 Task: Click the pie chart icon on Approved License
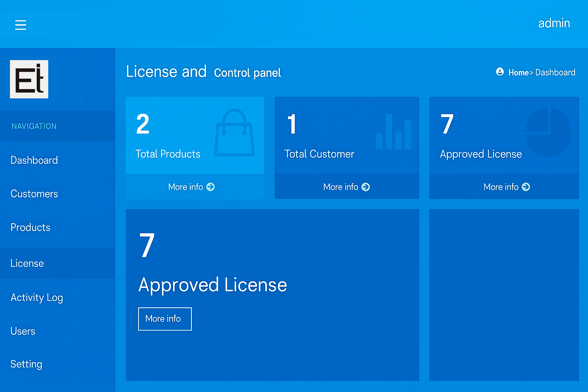tap(547, 132)
